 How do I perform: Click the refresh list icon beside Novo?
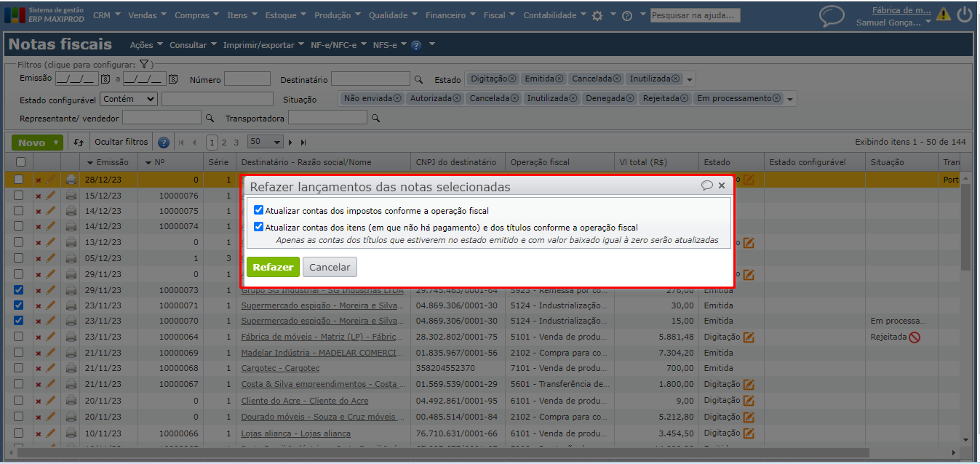[x=79, y=143]
